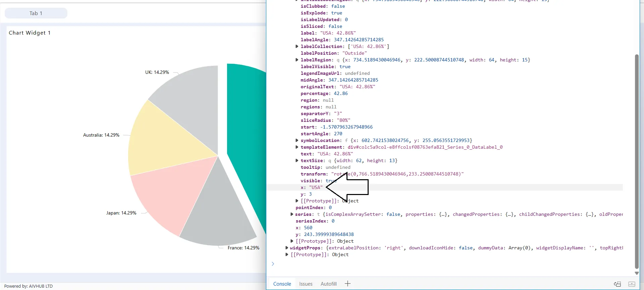
Task: Click the text: "USA: 42.86%" property
Action: coord(327,154)
